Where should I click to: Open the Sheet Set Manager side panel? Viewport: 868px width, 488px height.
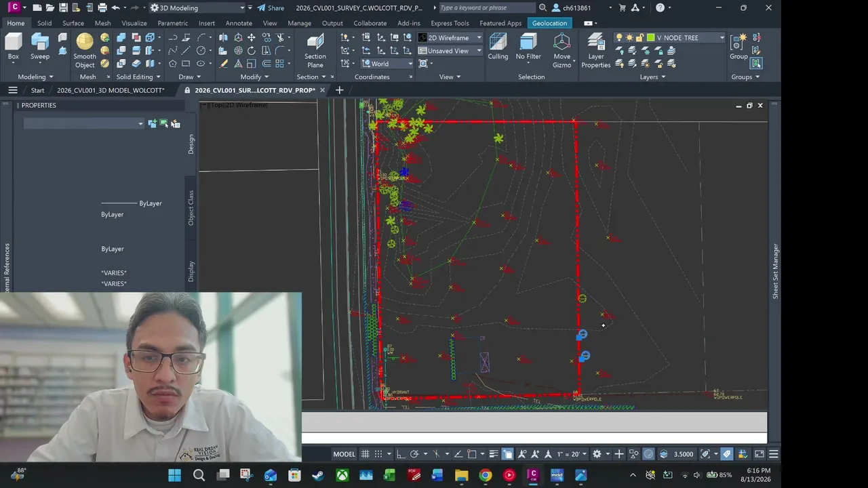776,271
